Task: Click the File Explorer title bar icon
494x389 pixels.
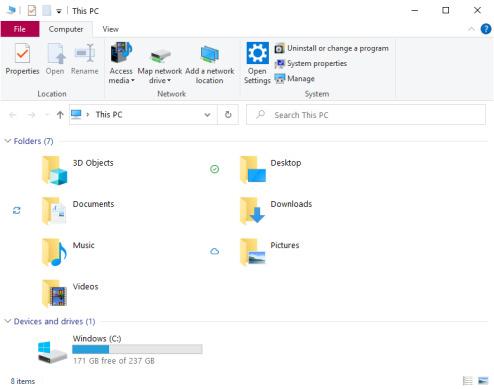Action: pos(12,10)
